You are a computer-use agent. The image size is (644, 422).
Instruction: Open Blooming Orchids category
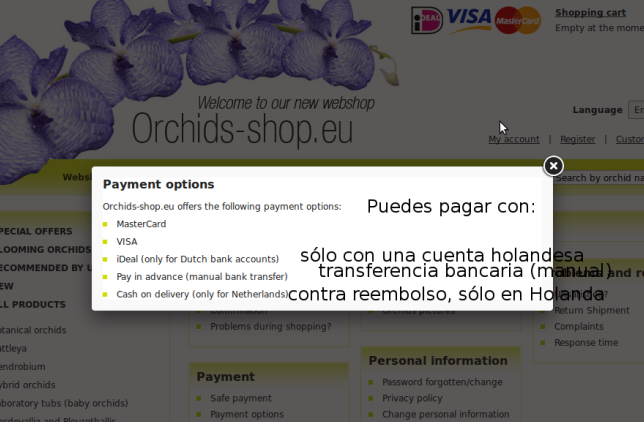point(45,249)
